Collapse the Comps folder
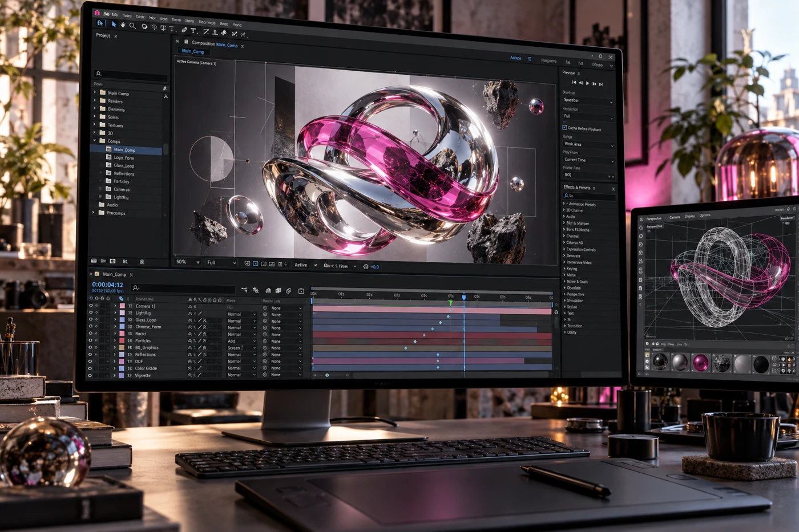 point(95,140)
